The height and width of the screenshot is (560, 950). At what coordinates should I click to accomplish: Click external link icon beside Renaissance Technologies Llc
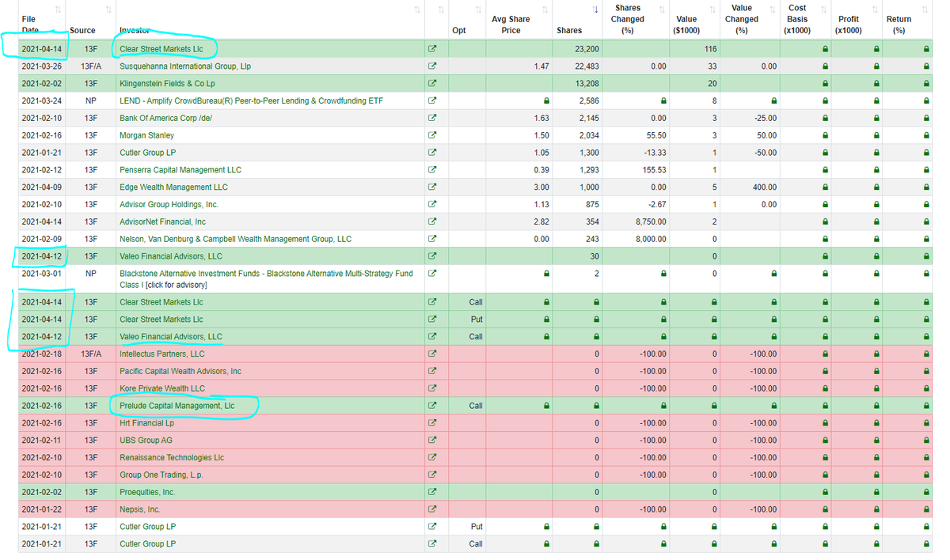(x=432, y=457)
